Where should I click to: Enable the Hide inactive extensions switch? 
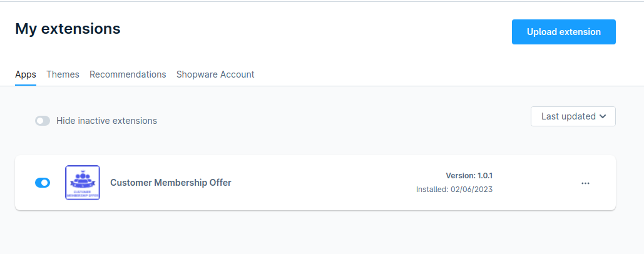[43, 121]
